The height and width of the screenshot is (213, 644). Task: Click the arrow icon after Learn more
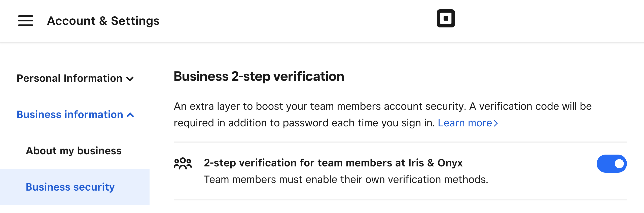496,123
